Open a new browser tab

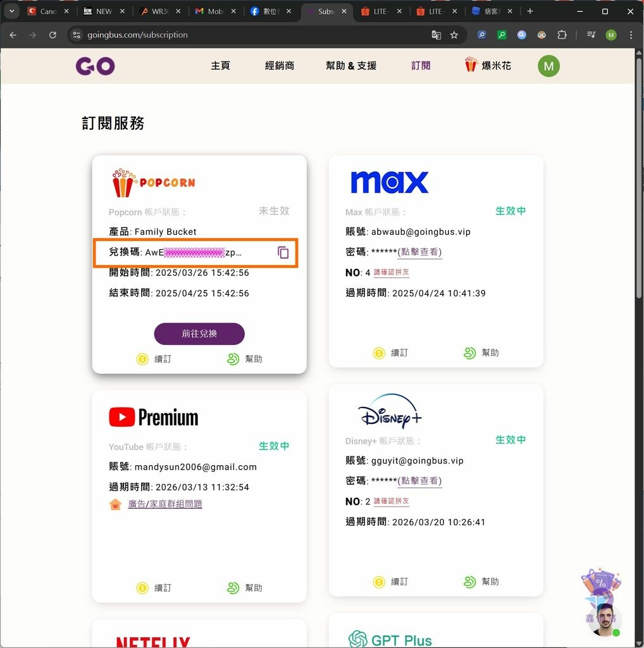coord(530,11)
